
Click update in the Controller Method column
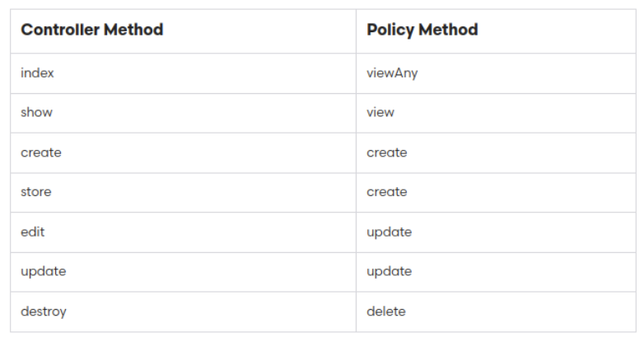click(x=183, y=272)
